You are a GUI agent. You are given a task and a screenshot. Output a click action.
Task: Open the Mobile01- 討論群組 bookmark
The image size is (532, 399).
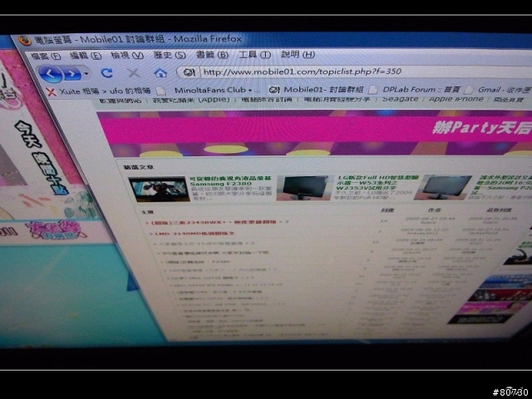tap(323, 90)
